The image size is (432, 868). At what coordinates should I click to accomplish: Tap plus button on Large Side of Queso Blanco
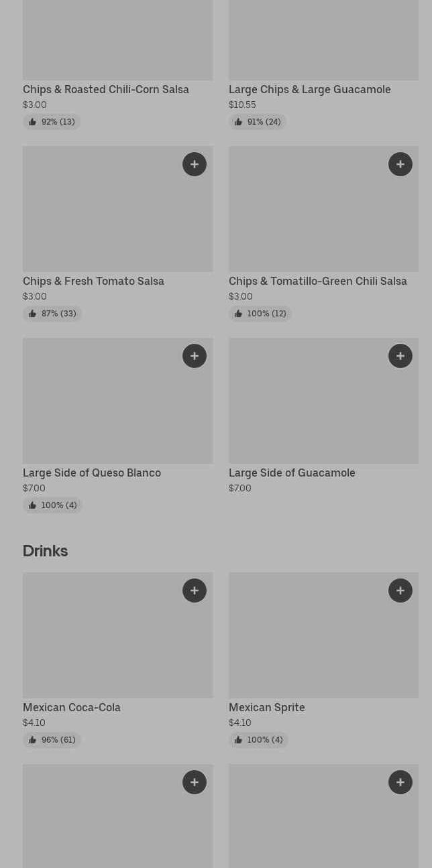195,356
